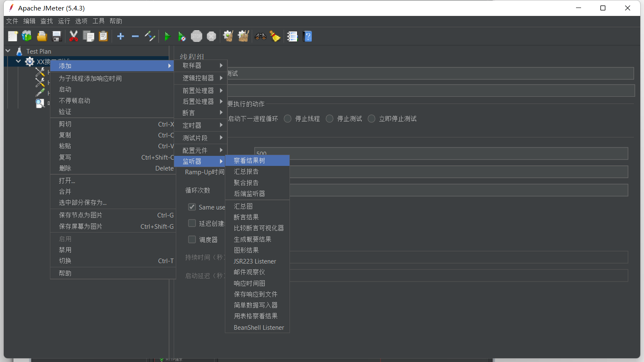Viewport: 644px width, 362px height.
Task: Open the Templates toolbar icon
Action: (x=27, y=36)
